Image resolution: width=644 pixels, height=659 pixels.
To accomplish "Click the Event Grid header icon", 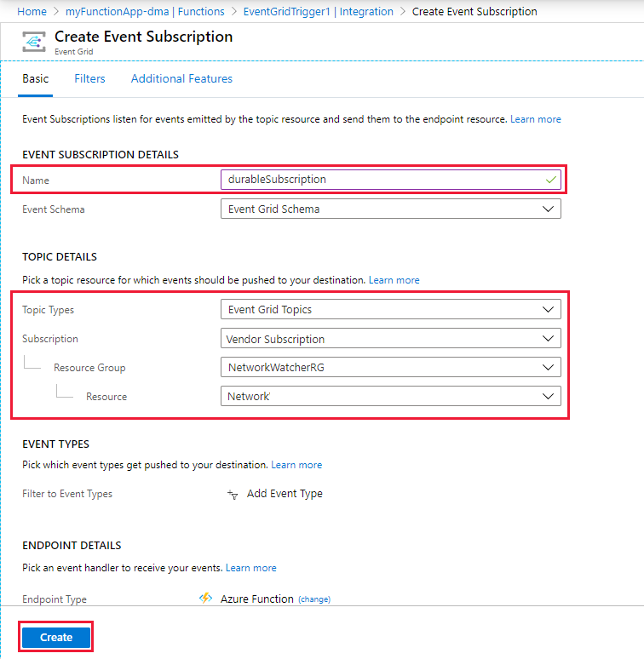I will [x=34, y=42].
